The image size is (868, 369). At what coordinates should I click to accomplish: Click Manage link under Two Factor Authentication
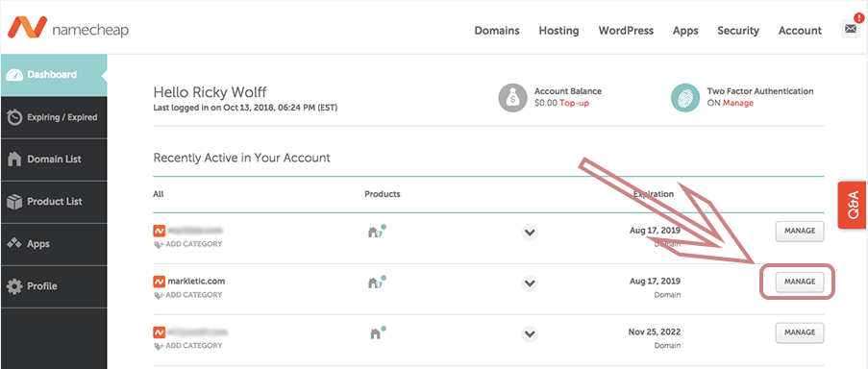(x=738, y=103)
